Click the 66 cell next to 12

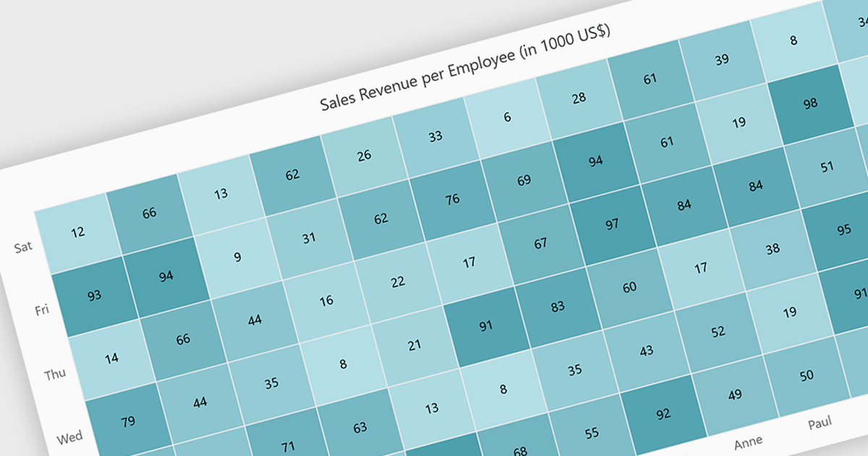[149, 213]
